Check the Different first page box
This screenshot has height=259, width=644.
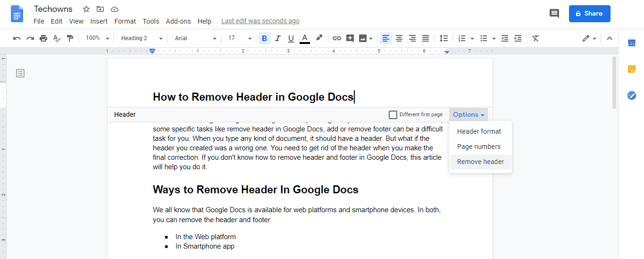coord(393,114)
